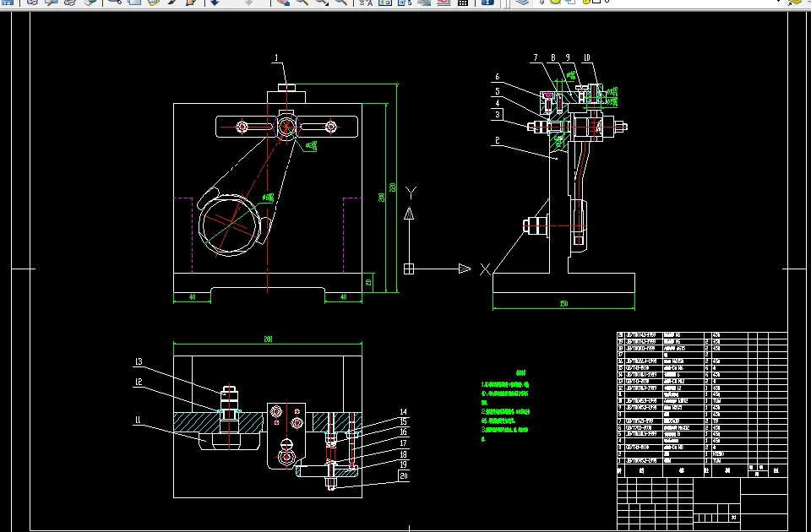
Task: Click balloon number 3 in side view
Action: pyautogui.click(x=497, y=114)
